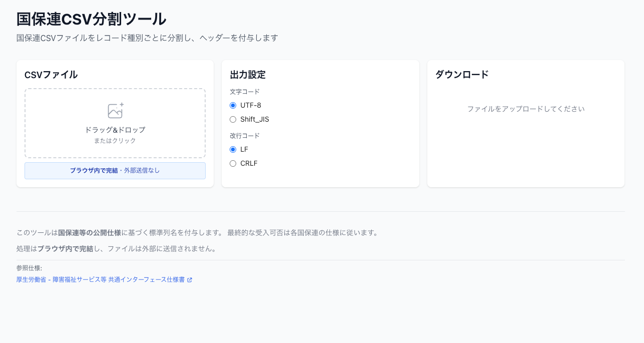Click the ダウンロード panel heading
Viewport: 644px width, 343px height.
click(x=461, y=75)
